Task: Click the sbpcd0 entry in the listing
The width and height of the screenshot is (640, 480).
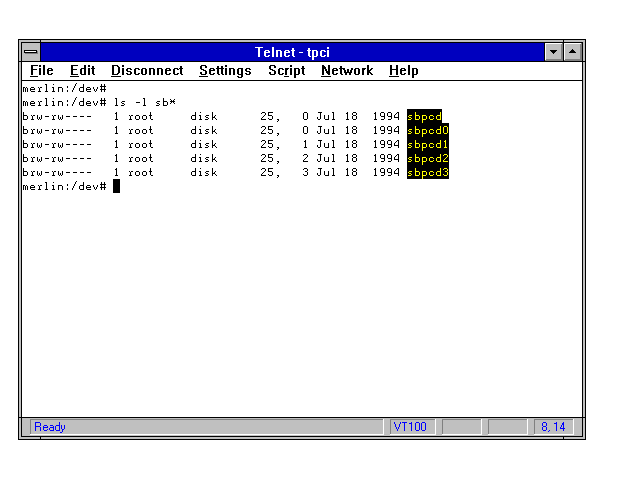Action: (x=428, y=130)
